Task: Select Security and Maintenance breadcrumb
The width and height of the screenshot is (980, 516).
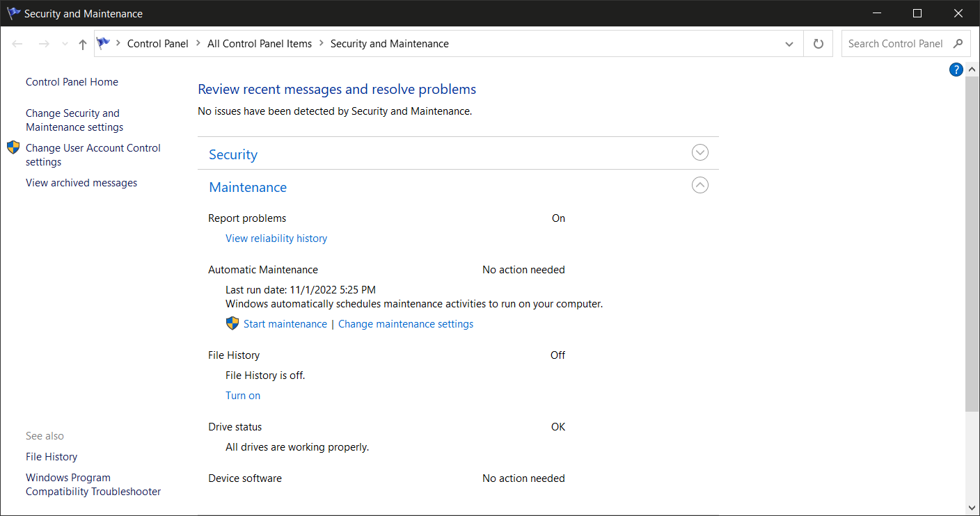Action: coord(390,44)
